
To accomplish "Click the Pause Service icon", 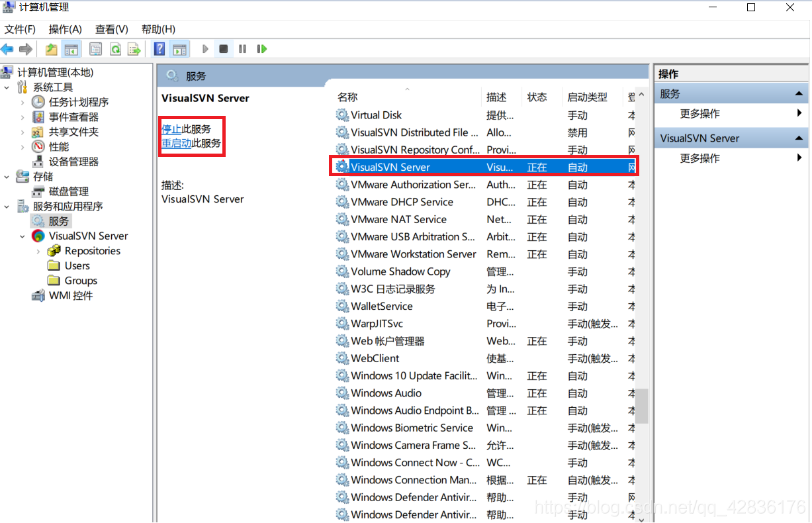I will [x=243, y=49].
